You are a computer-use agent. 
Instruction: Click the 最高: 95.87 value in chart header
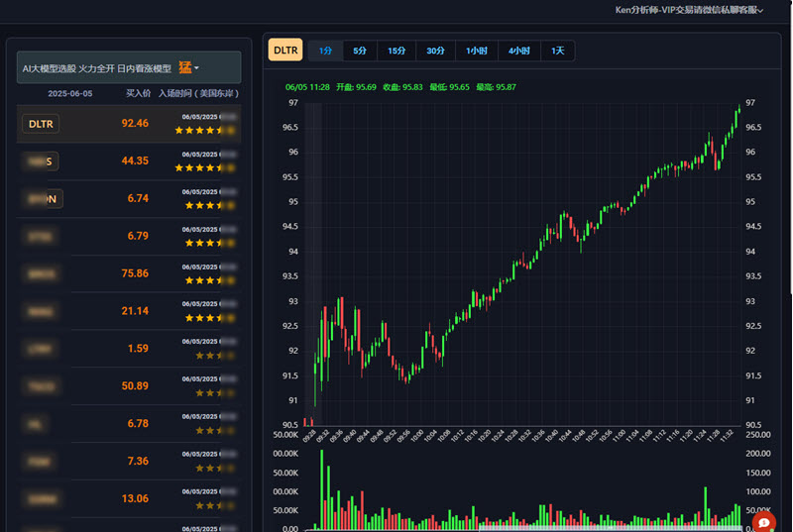(x=497, y=87)
